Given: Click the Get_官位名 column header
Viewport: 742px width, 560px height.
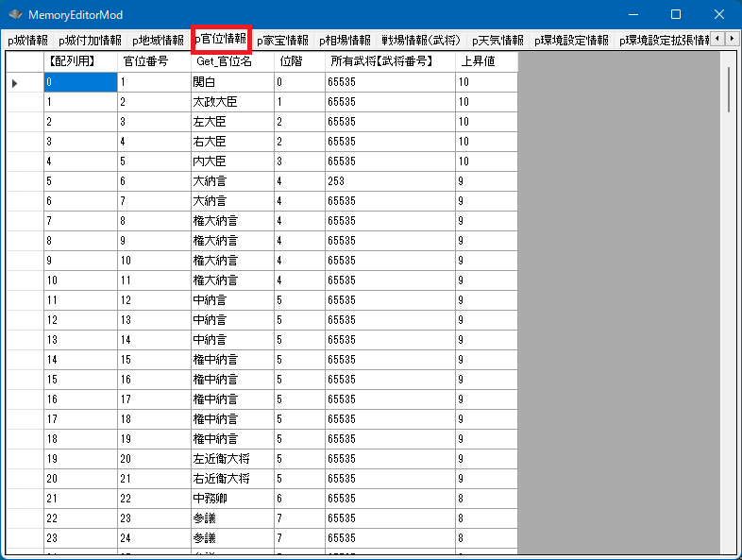Looking at the screenshot, I should coord(231,61).
